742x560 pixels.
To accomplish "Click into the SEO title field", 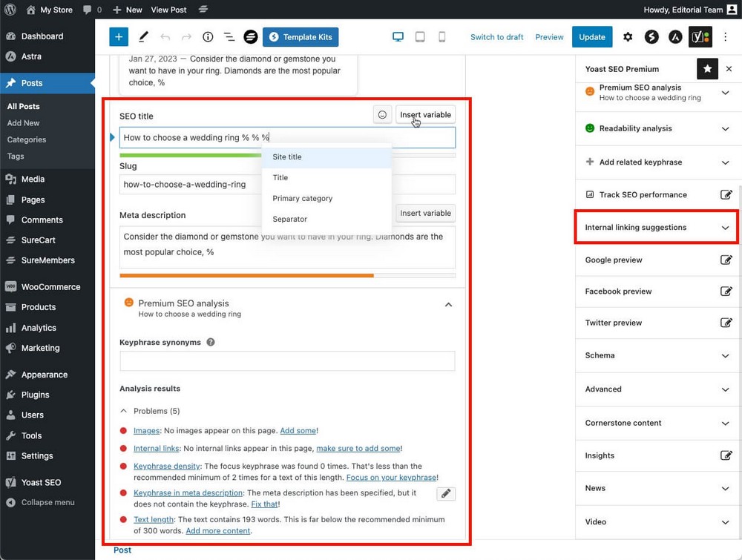I will (x=287, y=138).
